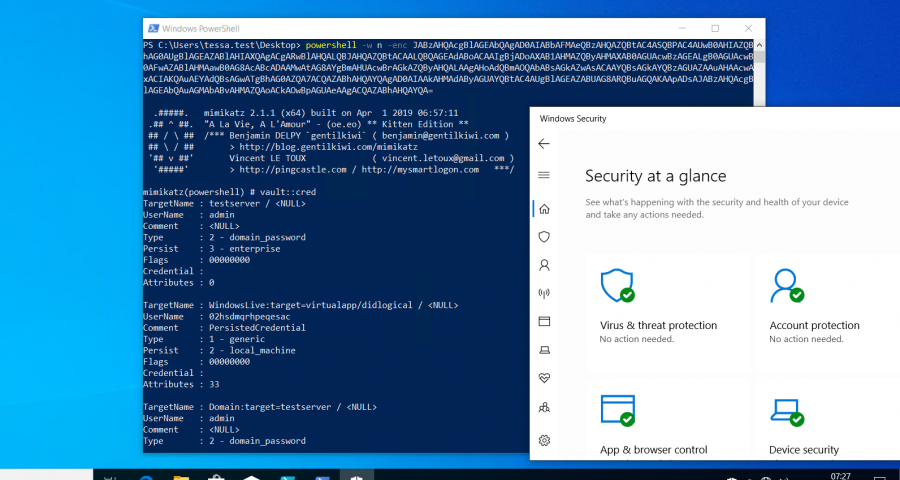The width and height of the screenshot is (900, 480).
Task: Click the 'Security at a glance' heading
Action: (655, 176)
